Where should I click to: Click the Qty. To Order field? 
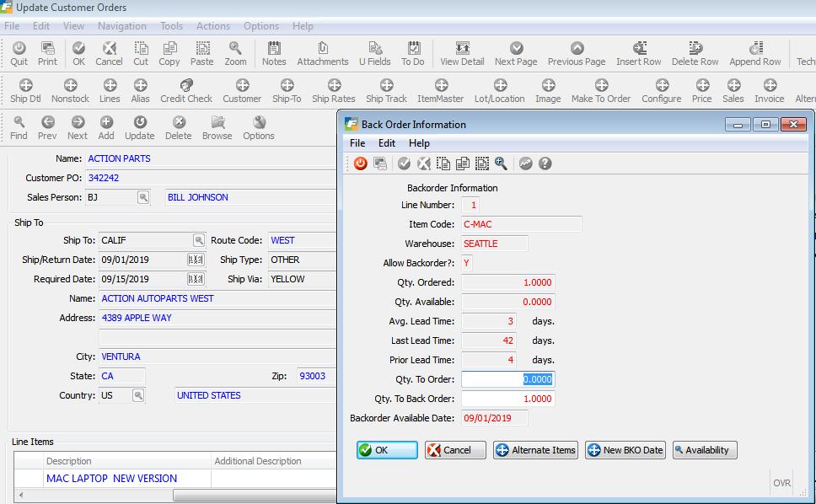508,379
